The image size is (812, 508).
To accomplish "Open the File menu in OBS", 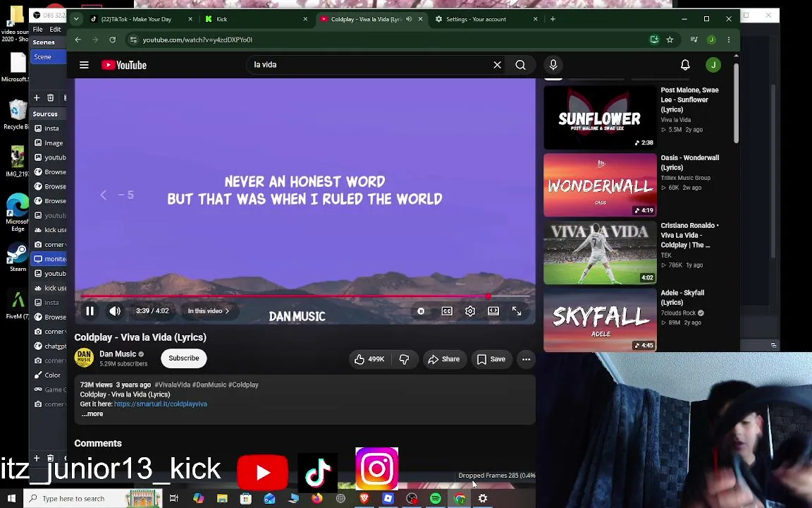I will click(38, 29).
